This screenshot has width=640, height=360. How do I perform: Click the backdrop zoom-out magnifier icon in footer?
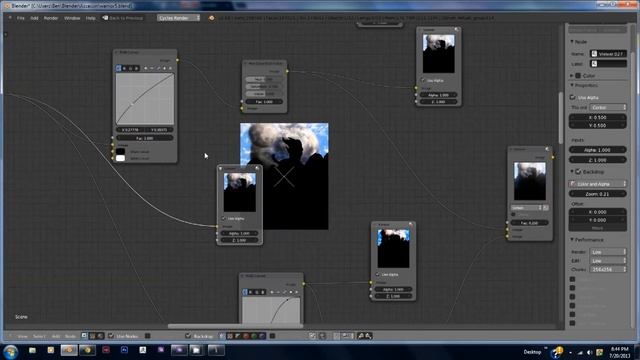pos(361,336)
